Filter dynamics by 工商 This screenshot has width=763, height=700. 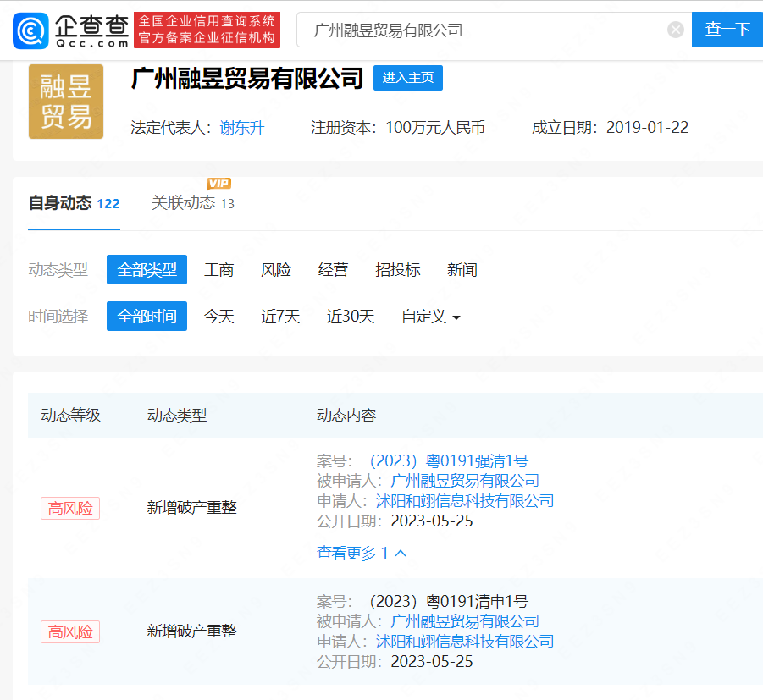point(218,269)
